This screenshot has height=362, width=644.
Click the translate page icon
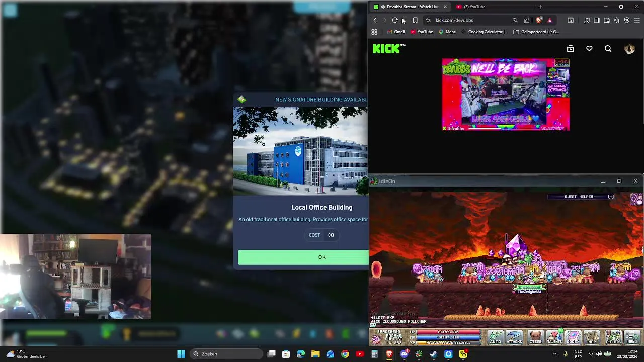(x=515, y=20)
